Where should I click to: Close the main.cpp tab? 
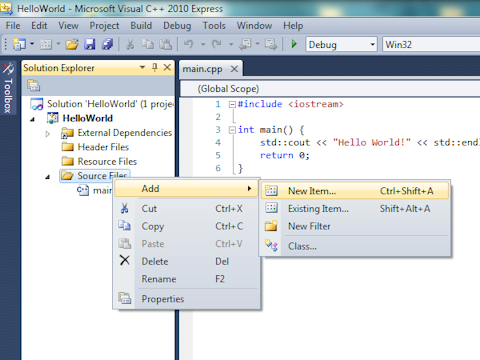coord(234,69)
